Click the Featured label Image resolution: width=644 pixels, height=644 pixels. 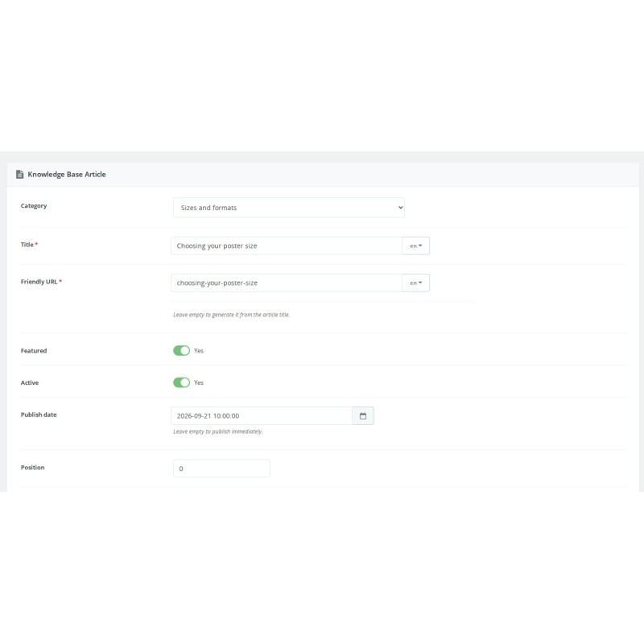click(34, 351)
